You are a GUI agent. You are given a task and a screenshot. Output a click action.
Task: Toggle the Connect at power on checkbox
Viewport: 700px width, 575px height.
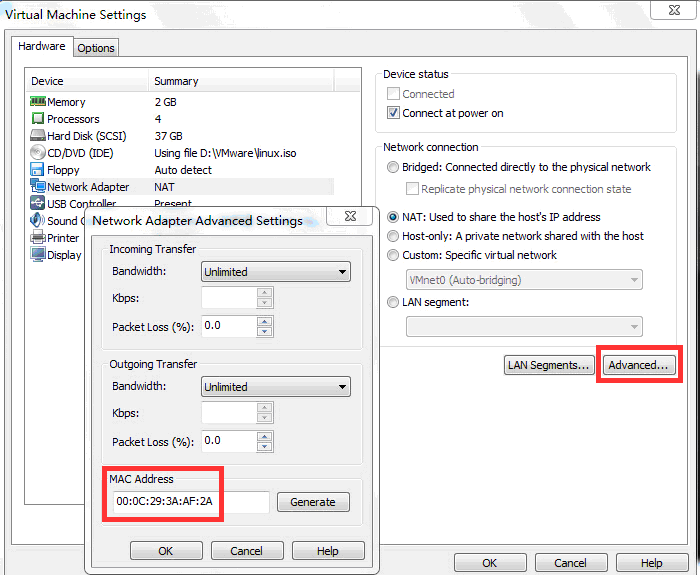pos(393,113)
